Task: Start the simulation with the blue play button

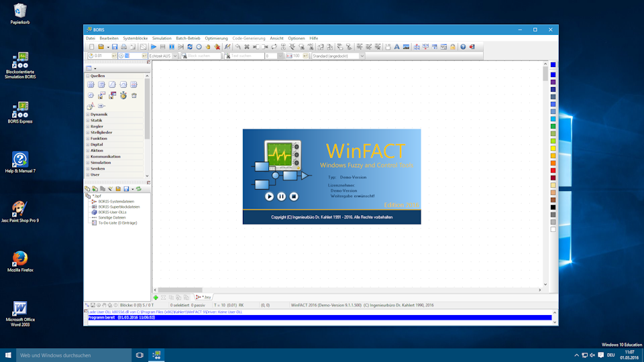Action: point(154,47)
